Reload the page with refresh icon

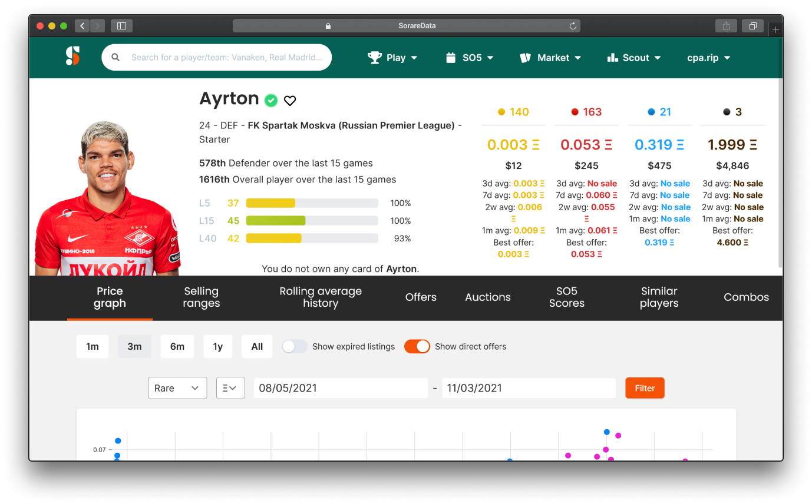click(x=573, y=26)
